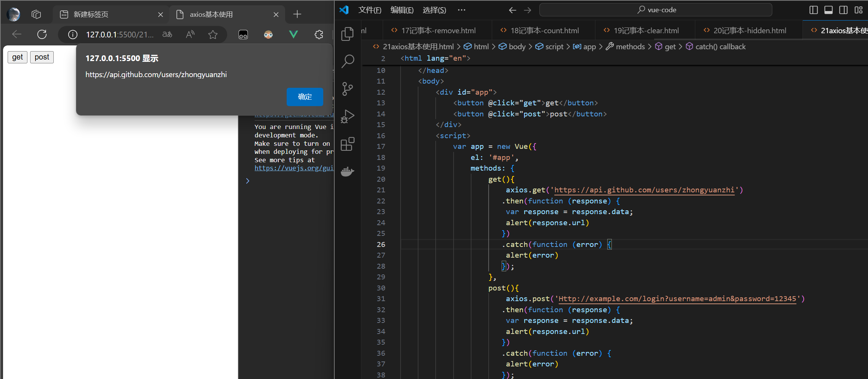Click the browser address bar URL
Image resolution: width=868 pixels, height=379 pixels.
point(120,35)
